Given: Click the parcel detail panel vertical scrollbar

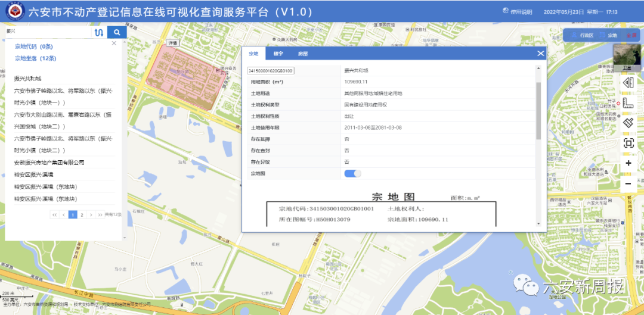Looking at the screenshot, I should pos(538,107).
